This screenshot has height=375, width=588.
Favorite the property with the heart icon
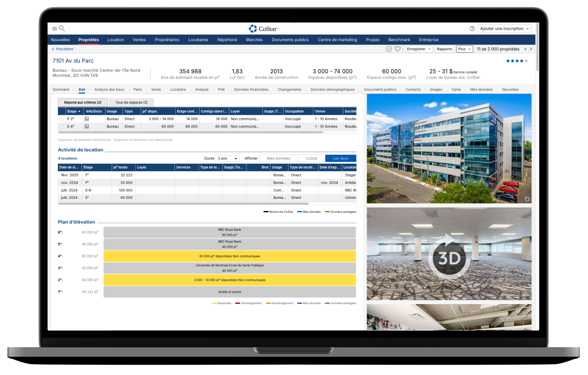click(397, 49)
